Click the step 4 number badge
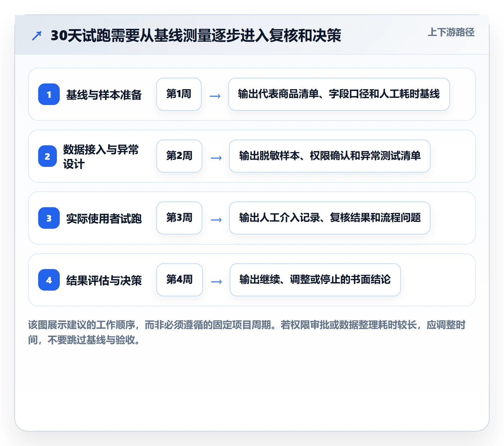 pos(49,280)
